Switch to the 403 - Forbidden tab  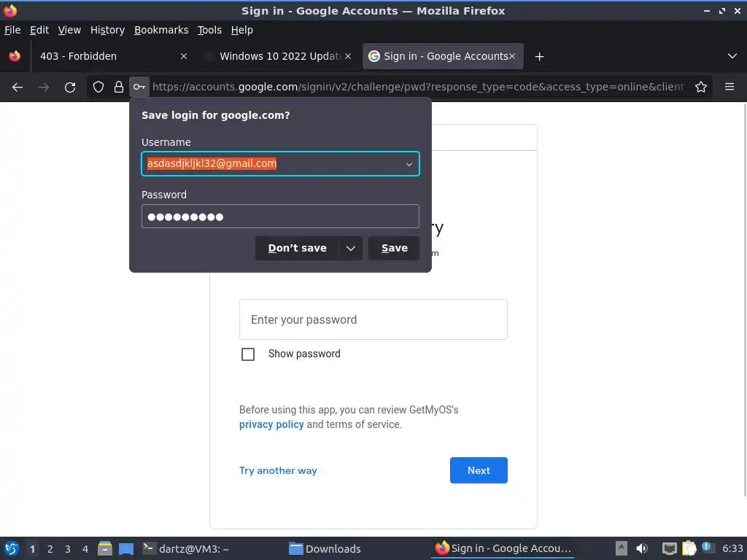(113, 56)
